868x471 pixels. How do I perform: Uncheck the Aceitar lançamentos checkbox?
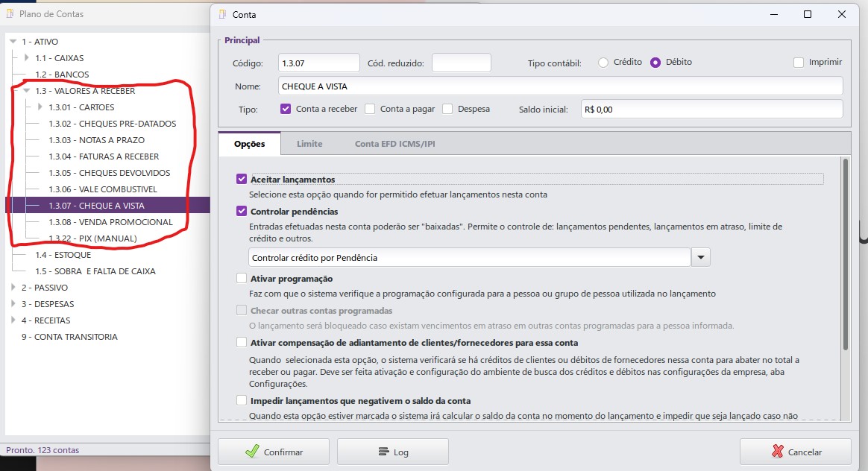point(242,180)
